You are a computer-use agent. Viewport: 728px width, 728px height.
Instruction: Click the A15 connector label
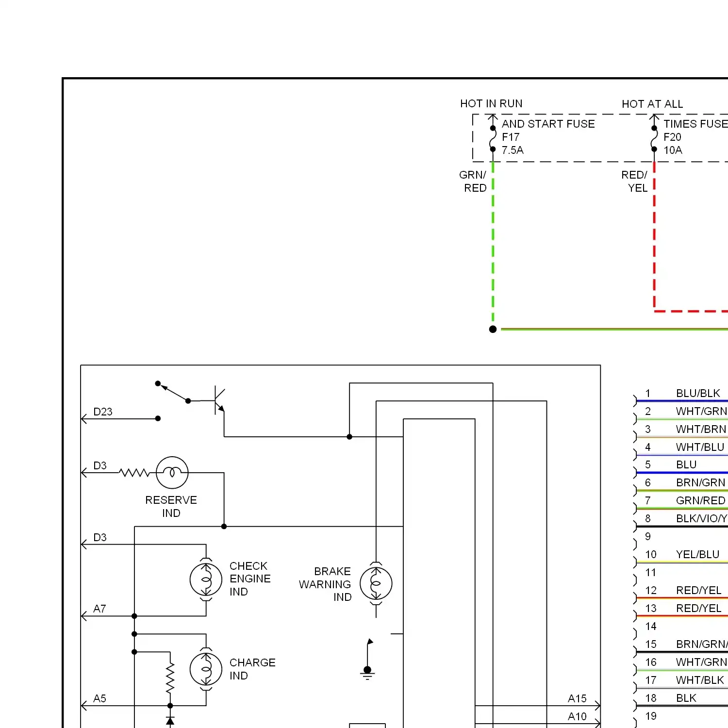577,698
